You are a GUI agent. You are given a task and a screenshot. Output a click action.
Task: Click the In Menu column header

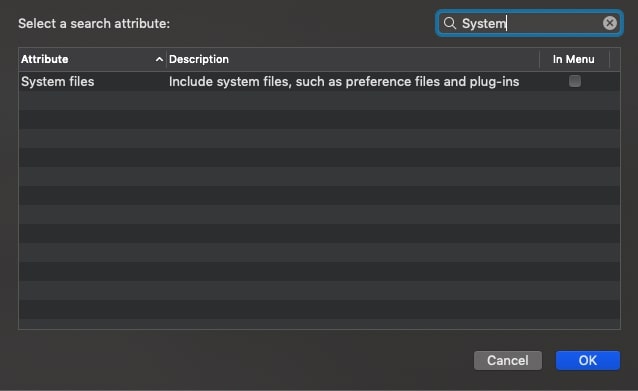point(573,59)
